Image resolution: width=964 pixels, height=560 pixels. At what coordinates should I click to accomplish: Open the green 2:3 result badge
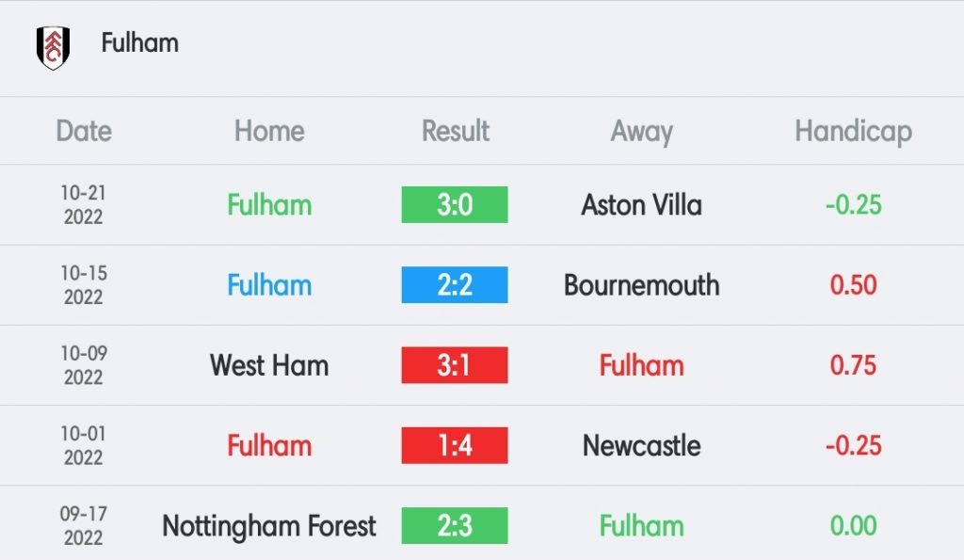pyautogui.click(x=455, y=525)
